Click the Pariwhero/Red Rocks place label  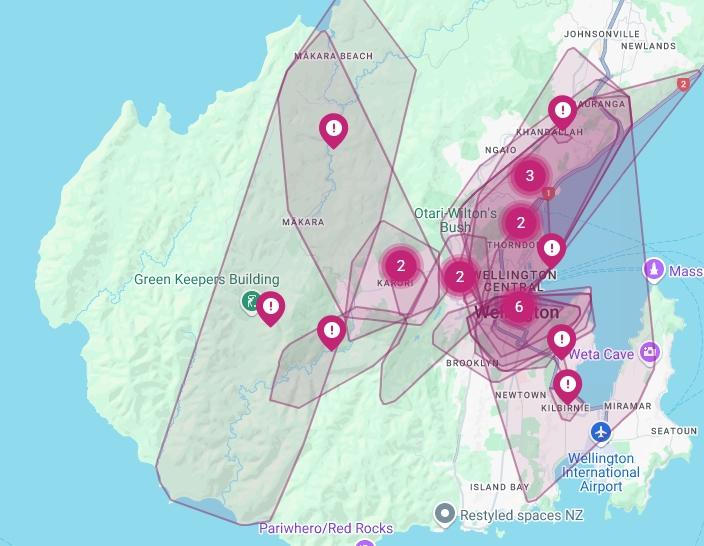pyautogui.click(x=326, y=528)
